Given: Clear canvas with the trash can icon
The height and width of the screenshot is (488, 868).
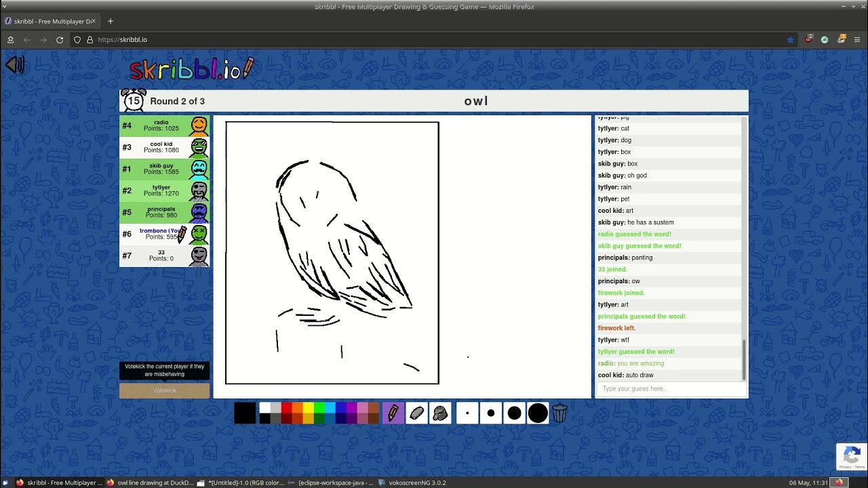Looking at the screenshot, I should click(x=559, y=413).
